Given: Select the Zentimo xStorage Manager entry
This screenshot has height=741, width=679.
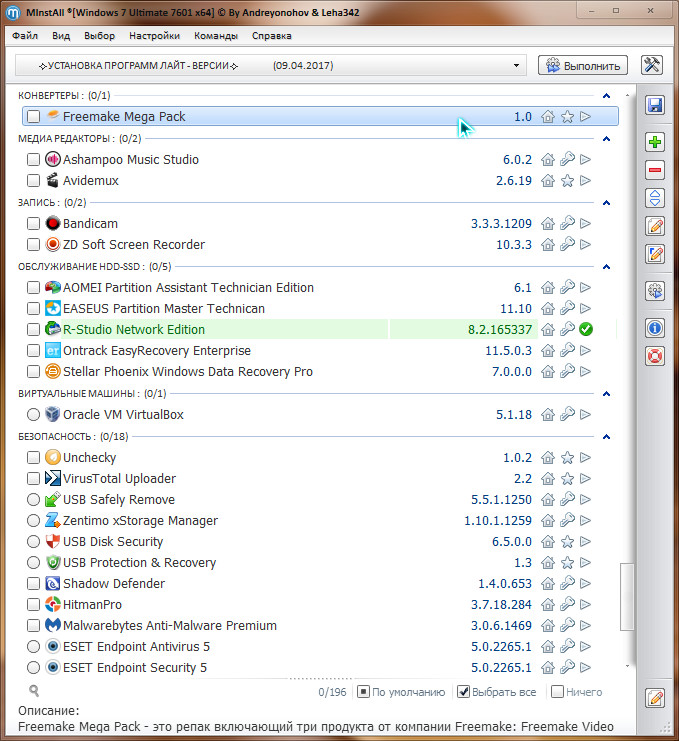Looking at the screenshot, I should [319, 520].
